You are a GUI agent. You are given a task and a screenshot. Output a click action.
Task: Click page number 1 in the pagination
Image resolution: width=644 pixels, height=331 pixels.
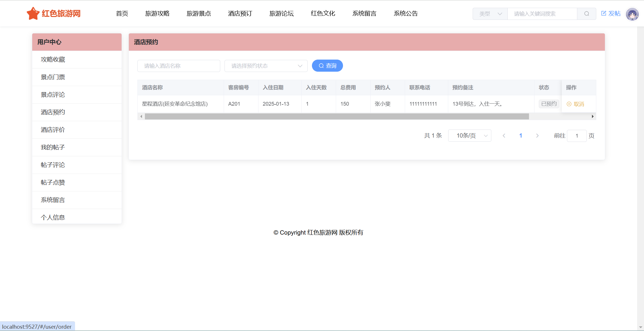520,136
